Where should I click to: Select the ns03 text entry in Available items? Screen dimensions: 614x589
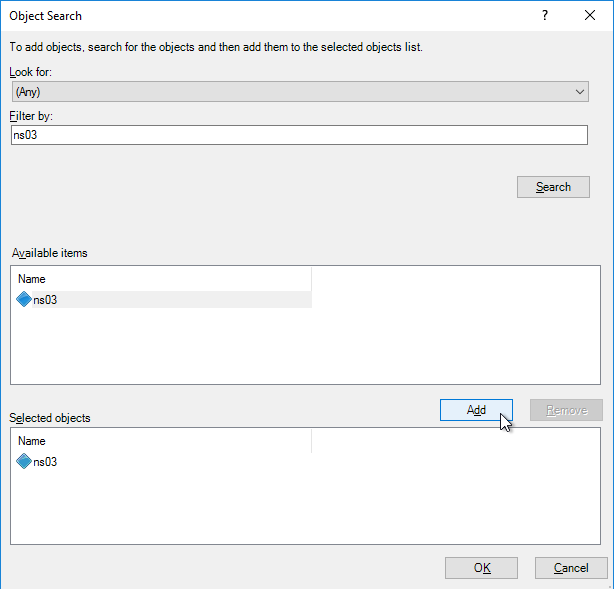point(45,300)
